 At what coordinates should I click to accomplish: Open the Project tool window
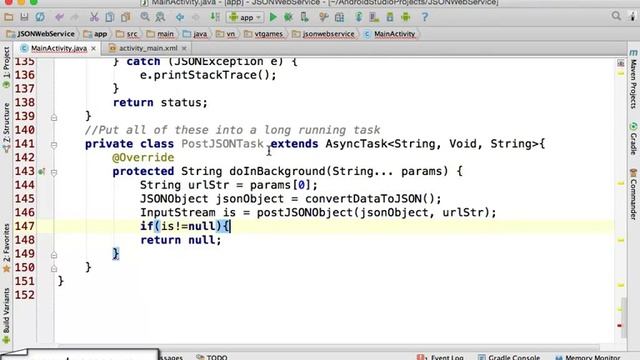pyautogui.click(x=6, y=67)
